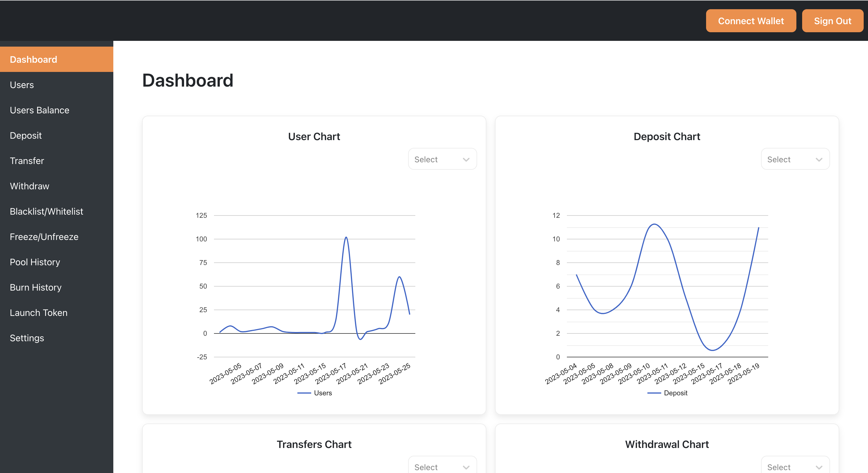The width and height of the screenshot is (868, 473).
Task: Open Freeze/Unfreeze page
Action: (44, 237)
